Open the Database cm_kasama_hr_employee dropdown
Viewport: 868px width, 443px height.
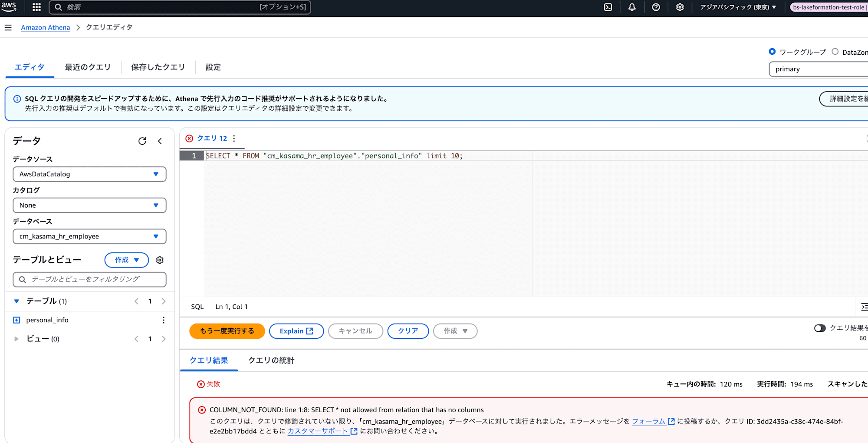pyautogui.click(x=89, y=236)
